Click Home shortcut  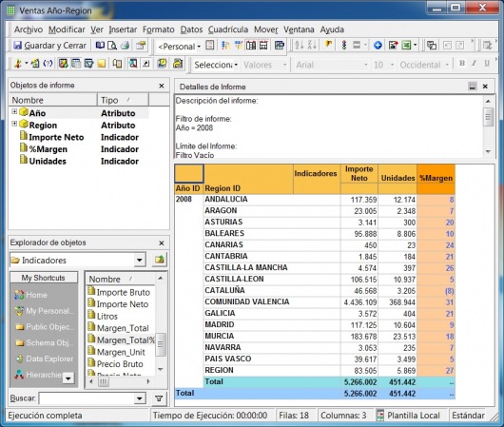tap(30, 295)
